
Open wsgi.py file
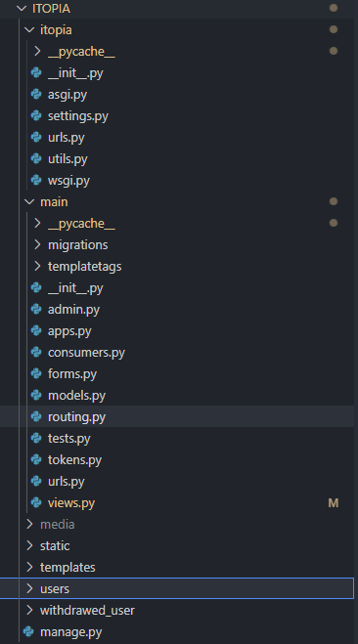[68, 181]
